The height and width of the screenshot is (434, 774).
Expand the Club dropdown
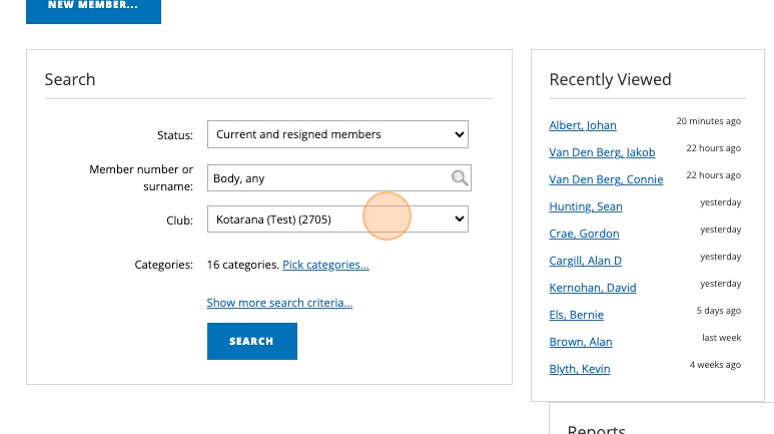[x=337, y=218]
